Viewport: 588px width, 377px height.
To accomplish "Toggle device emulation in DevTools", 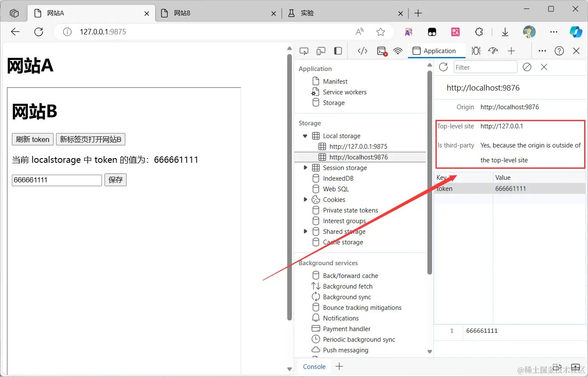I will coord(321,51).
